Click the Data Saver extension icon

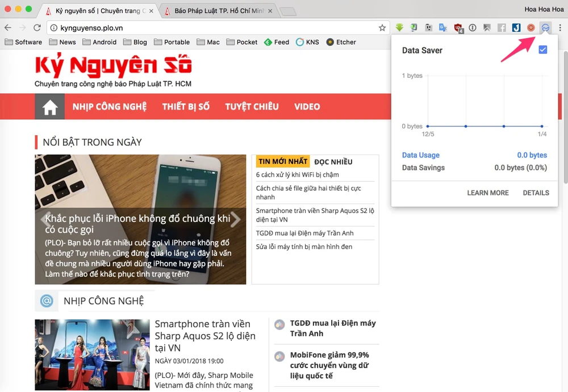tap(546, 27)
